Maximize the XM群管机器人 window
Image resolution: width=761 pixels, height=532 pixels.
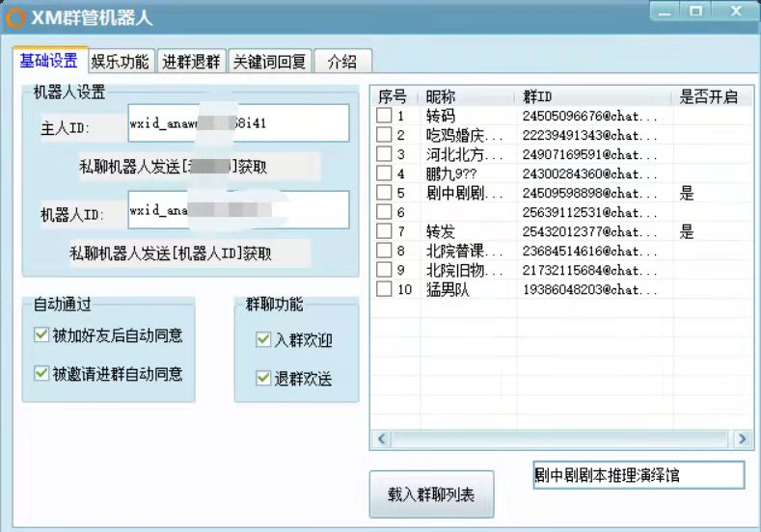coord(695,12)
